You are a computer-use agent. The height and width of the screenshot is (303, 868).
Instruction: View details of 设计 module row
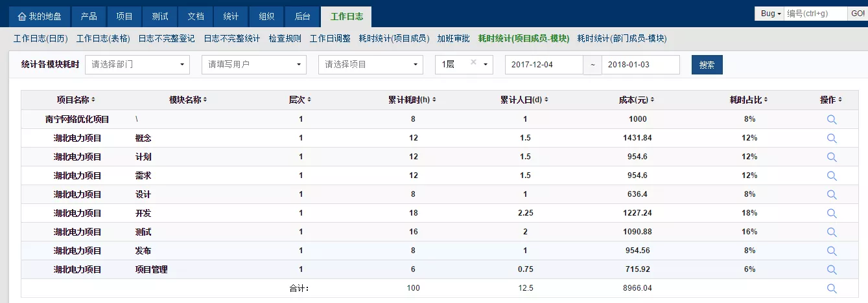tap(832, 194)
